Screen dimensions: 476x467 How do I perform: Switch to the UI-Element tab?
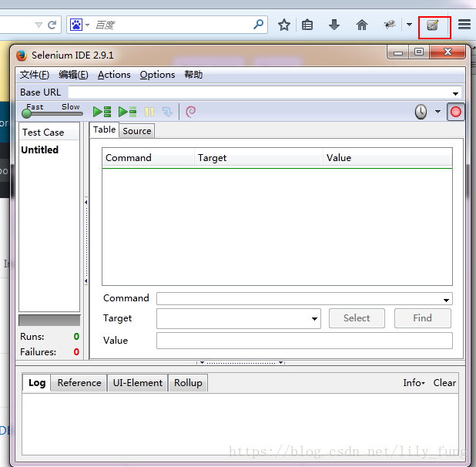138,383
